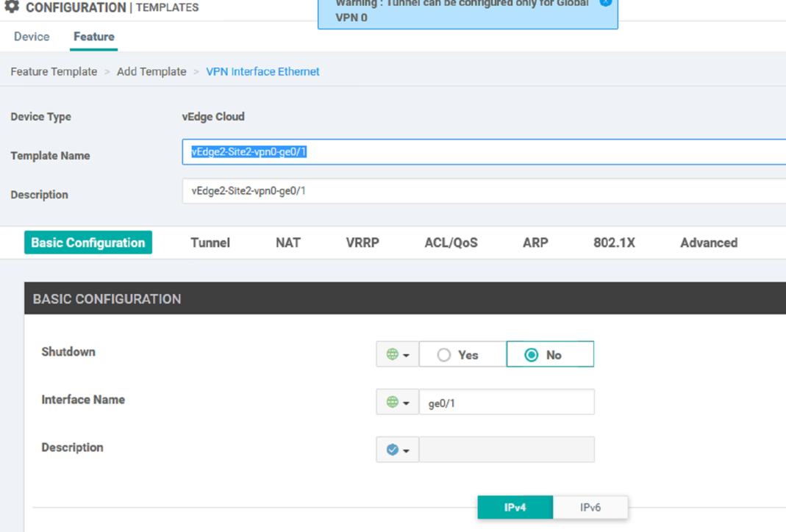Screen dimensions: 786x532
Task: Click the Interface Name field ge0/1
Action: coord(507,402)
